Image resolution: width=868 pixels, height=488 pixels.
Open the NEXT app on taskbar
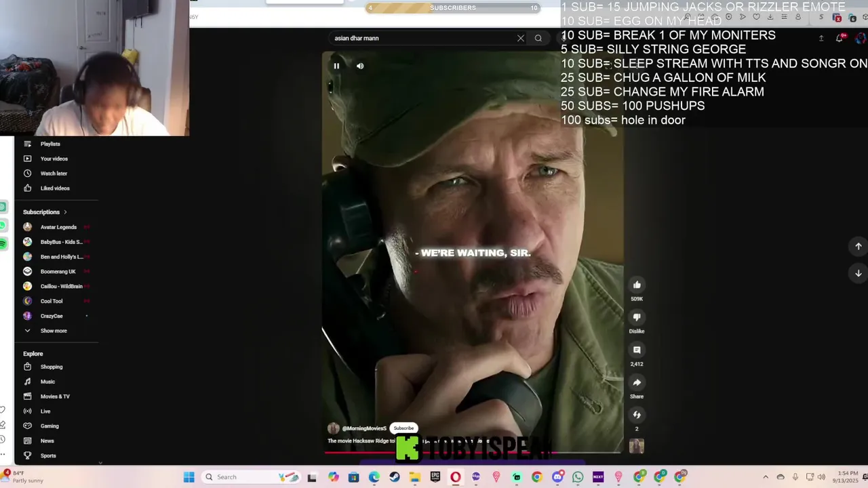pos(598,477)
